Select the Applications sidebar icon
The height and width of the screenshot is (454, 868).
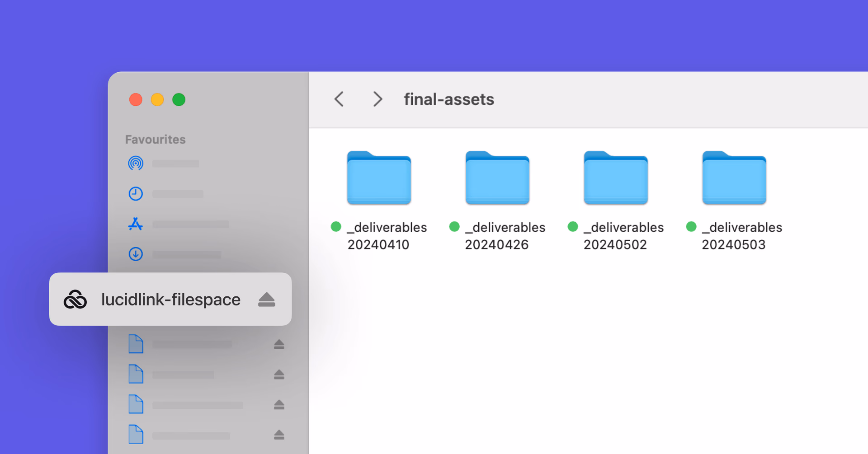tap(136, 224)
